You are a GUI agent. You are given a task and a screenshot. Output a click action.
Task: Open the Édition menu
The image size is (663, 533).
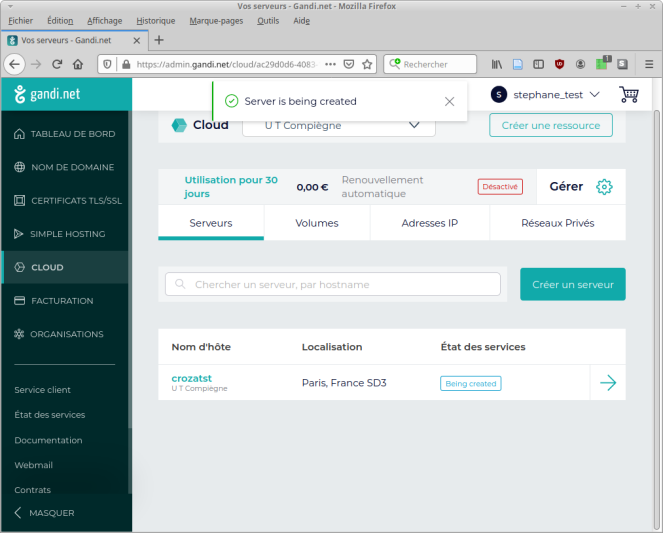(x=60, y=21)
